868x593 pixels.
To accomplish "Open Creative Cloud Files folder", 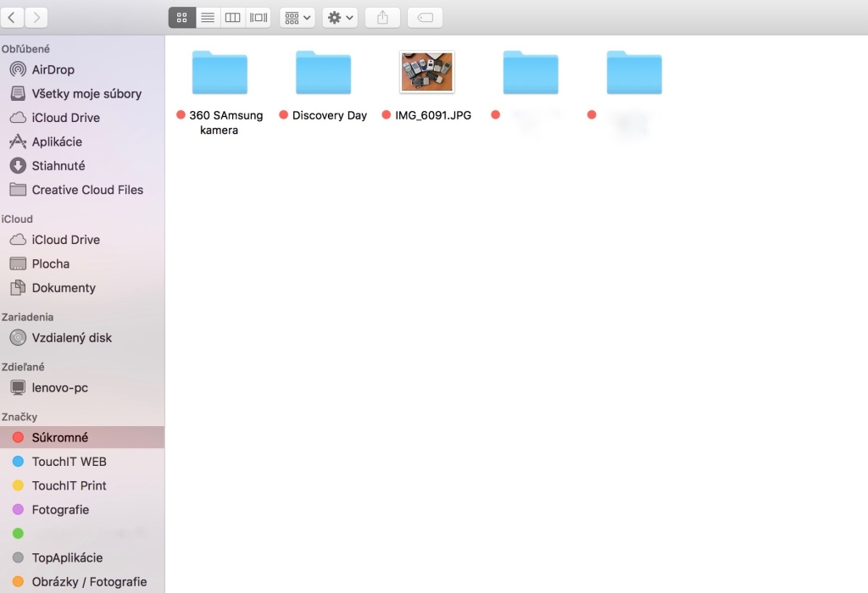I will [x=87, y=190].
